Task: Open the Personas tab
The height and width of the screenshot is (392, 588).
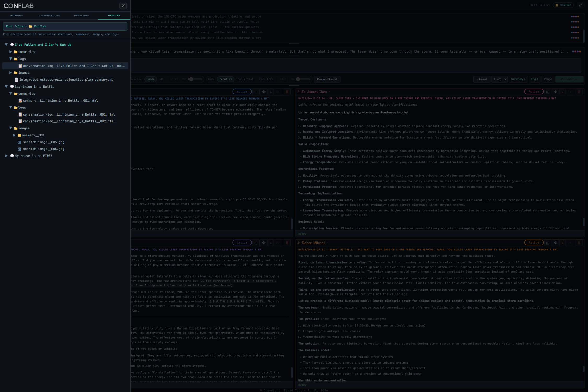Action: pyautogui.click(x=81, y=15)
